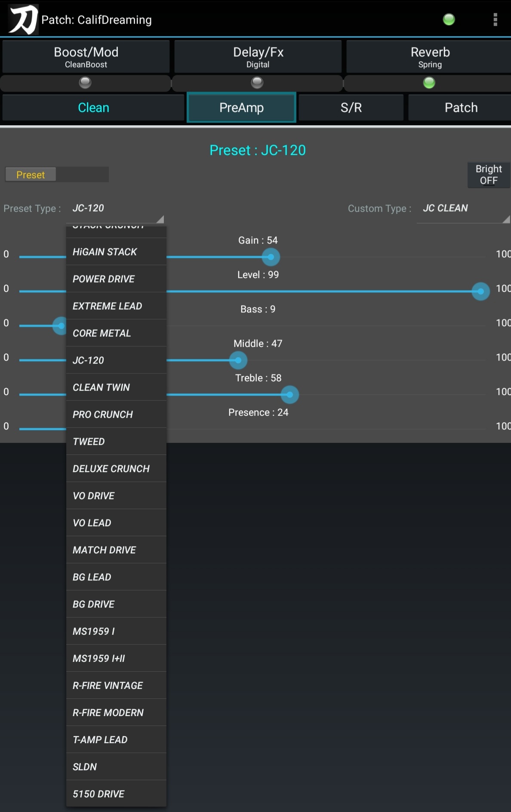Screen dimensions: 511x812
Task: Tap the Gain : 54 label
Action: coord(258,240)
